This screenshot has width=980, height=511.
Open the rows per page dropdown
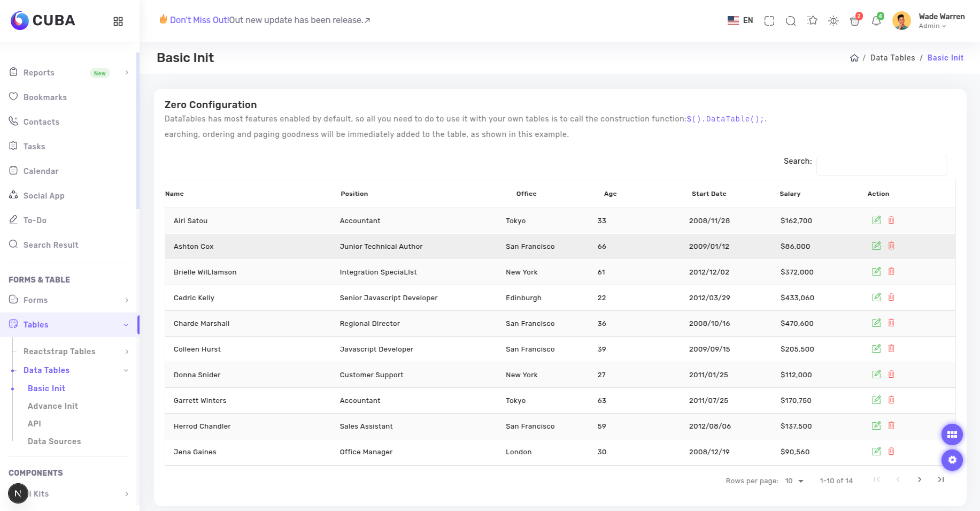(x=794, y=481)
